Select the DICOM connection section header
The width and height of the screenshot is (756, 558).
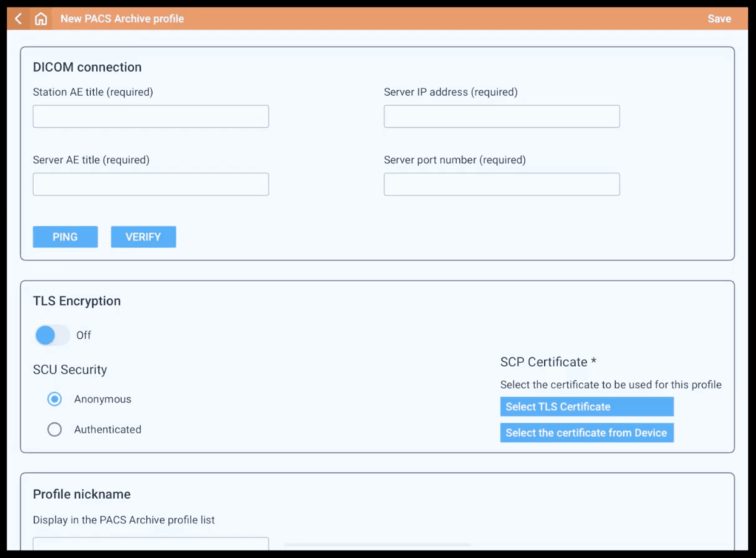[87, 66]
